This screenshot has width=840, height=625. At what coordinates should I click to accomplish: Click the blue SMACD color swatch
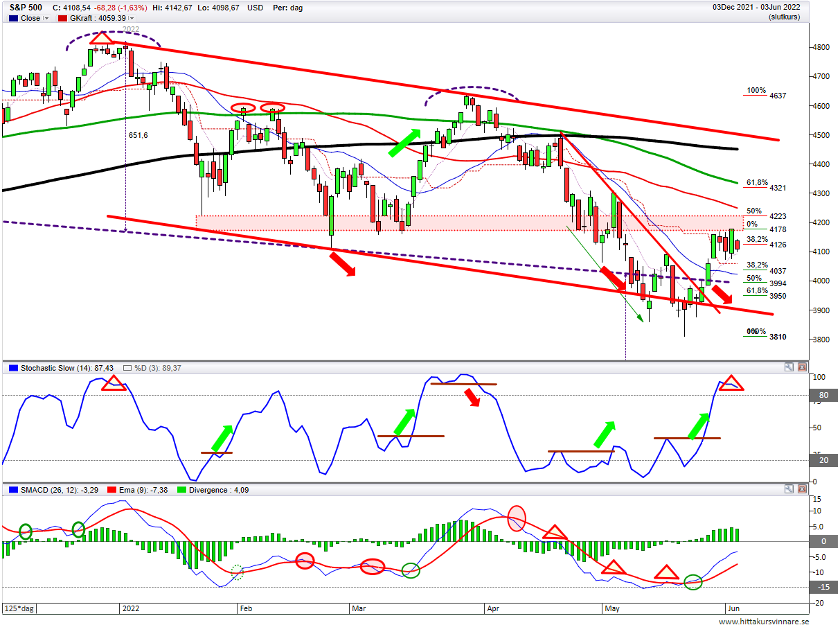(x=12, y=490)
